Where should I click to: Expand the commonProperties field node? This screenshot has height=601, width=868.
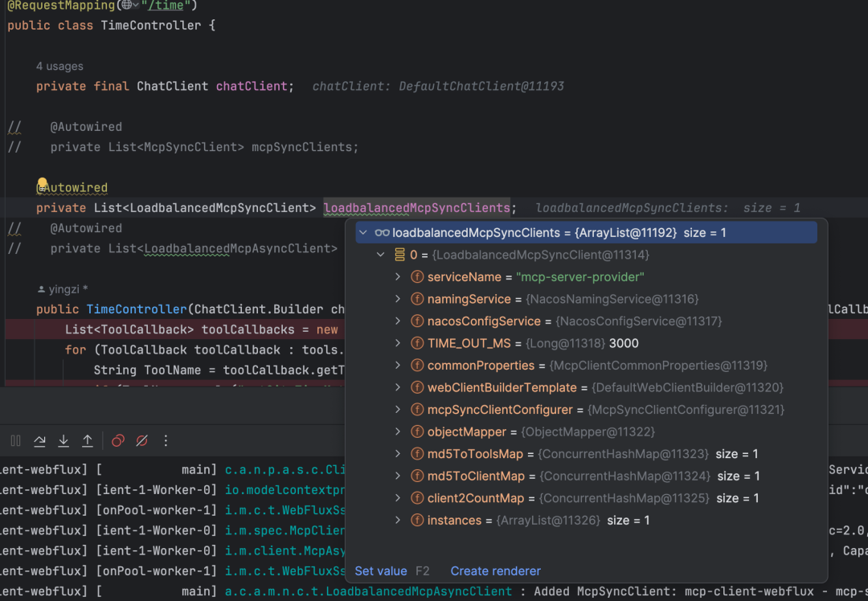point(398,366)
